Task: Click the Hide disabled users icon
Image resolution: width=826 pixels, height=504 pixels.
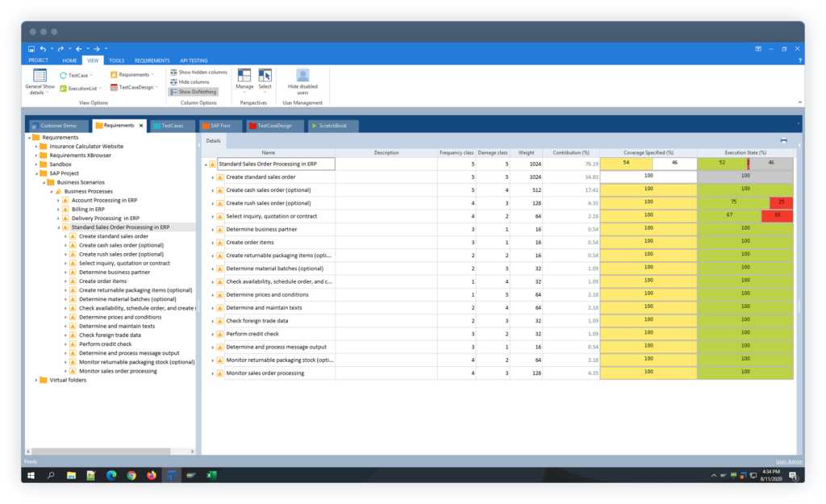Action: (302, 77)
